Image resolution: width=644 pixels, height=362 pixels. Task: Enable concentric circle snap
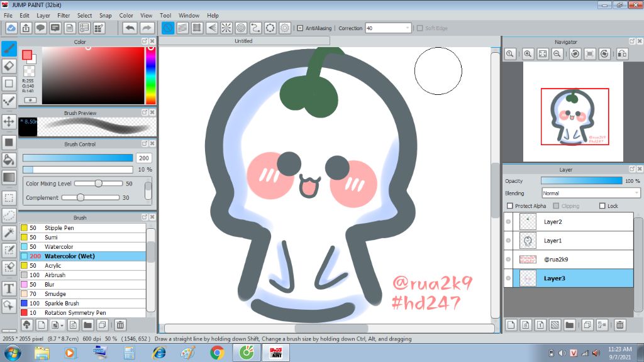coord(241,28)
